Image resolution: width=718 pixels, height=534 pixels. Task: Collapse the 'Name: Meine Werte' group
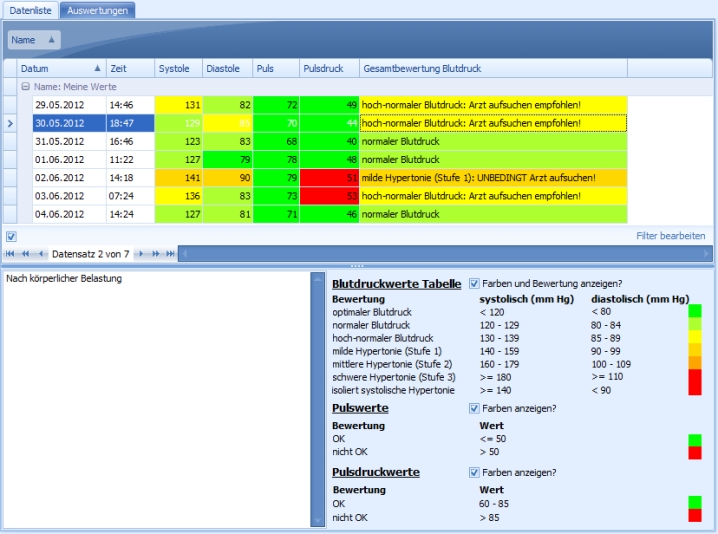tap(26, 87)
